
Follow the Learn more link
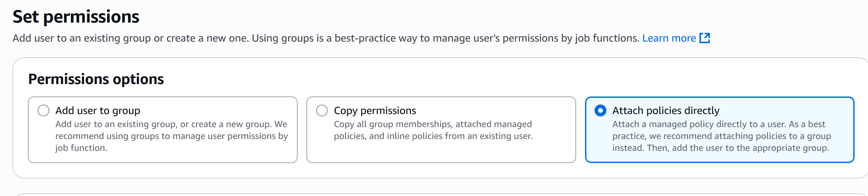[x=669, y=38]
